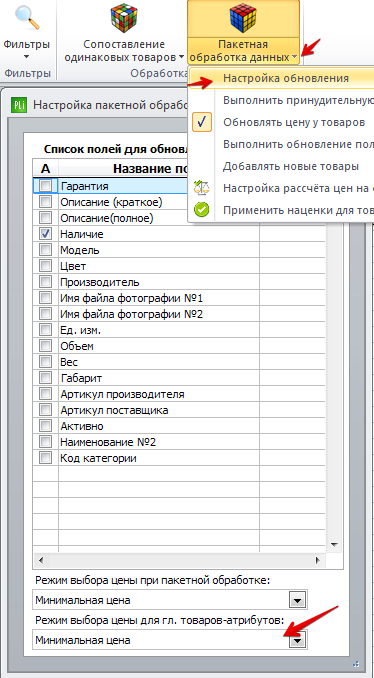Click the Сопоставление одинаковых товаров cube icon
The image size is (374, 678).
[124, 18]
